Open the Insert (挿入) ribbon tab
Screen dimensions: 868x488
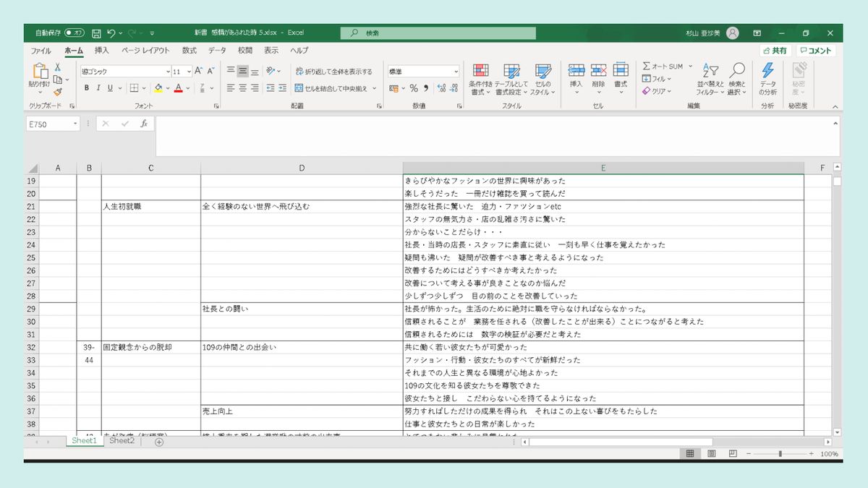pyautogui.click(x=102, y=51)
